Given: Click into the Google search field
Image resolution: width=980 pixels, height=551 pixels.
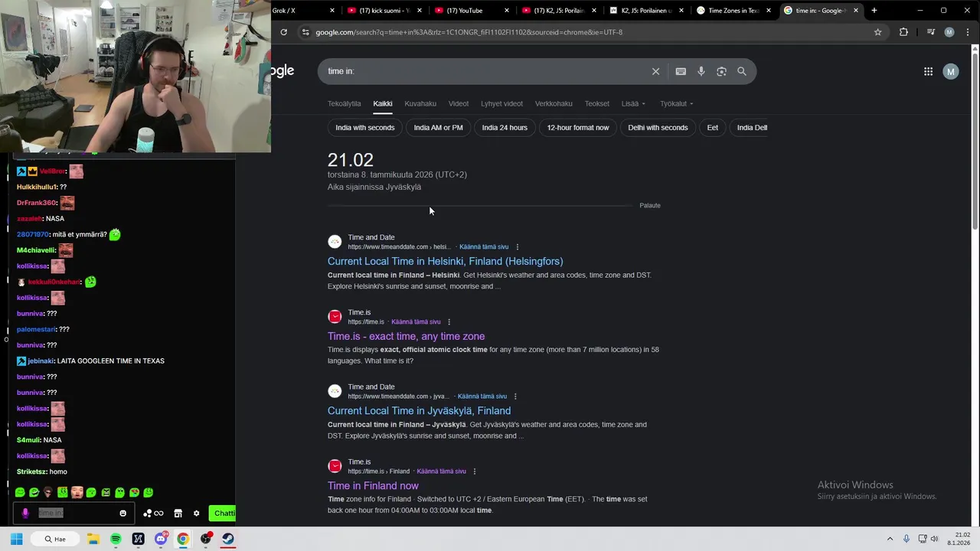Looking at the screenshot, I should [486, 71].
